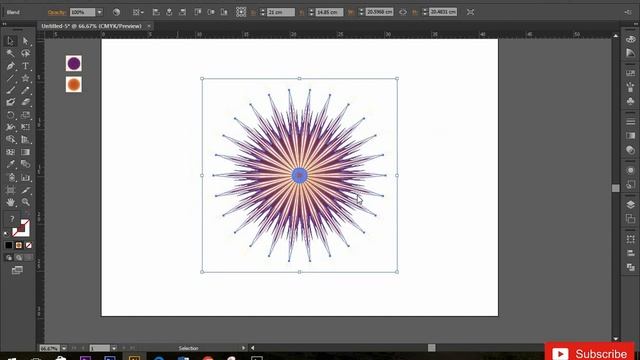This screenshot has height=360, width=640.
Task: Select the Magic Wand tool
Action: tap(11, 53)
